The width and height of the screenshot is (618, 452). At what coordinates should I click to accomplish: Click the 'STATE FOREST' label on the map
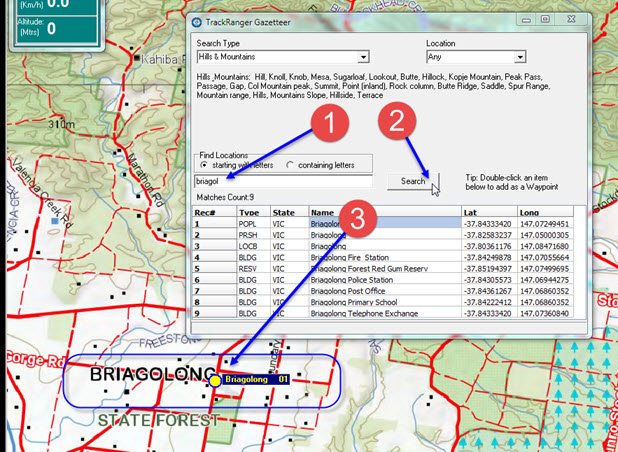click(x=158, y=420)
